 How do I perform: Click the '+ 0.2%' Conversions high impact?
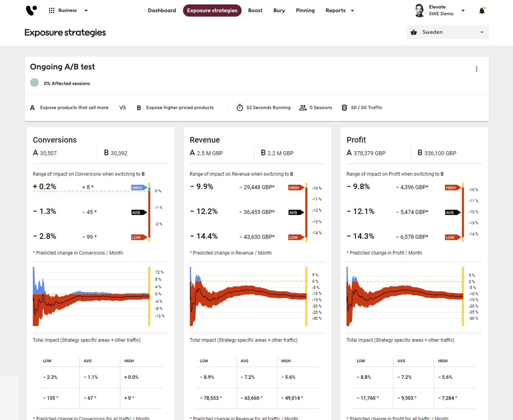44,187
